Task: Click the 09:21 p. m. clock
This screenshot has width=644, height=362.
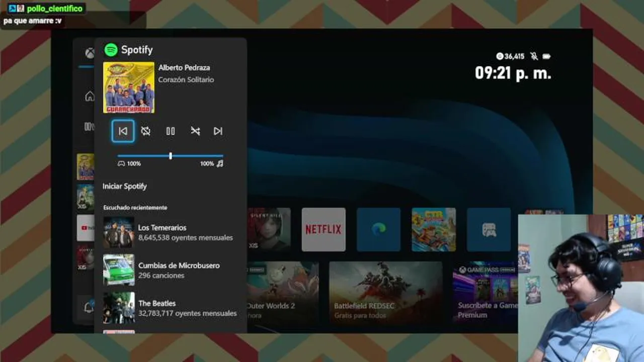Action: (513, 73)
